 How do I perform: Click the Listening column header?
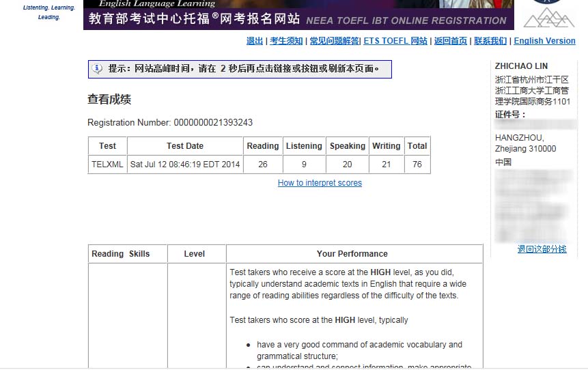(x=304, y=146)
